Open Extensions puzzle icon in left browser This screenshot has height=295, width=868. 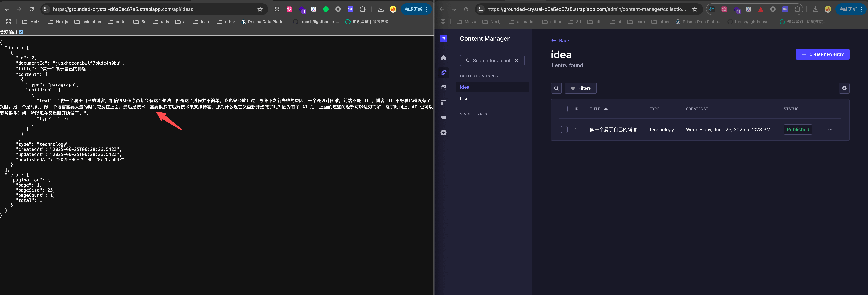pos(363,9)
